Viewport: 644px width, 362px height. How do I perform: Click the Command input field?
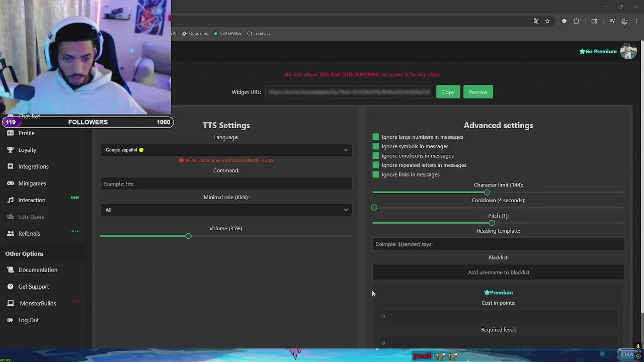pyautogui.click(x=226, y=184)
